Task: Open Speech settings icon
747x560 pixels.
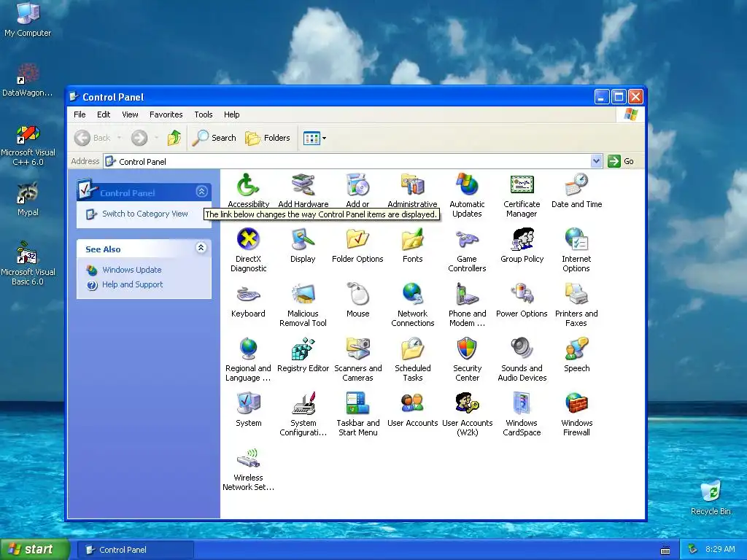Action: [x=576, y=349]
